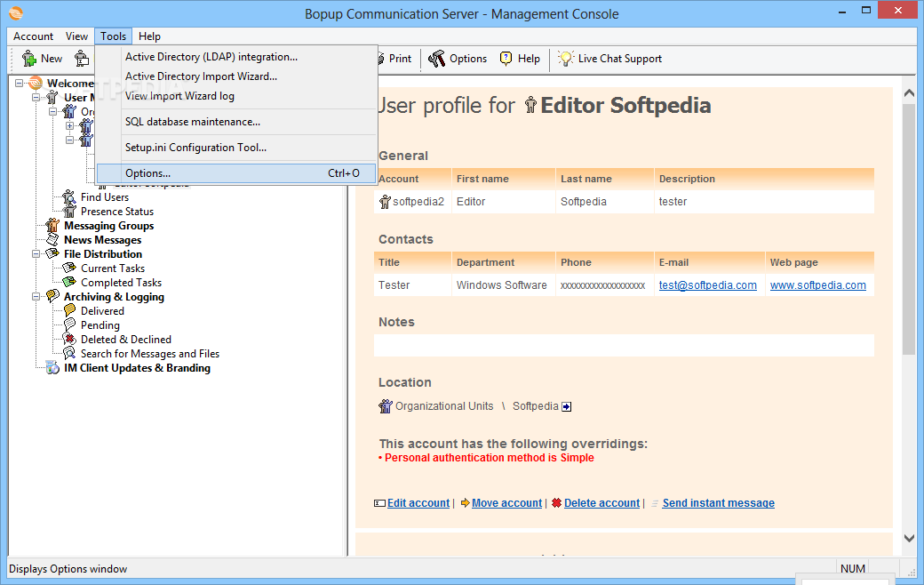Click the Edit account card icon
Screen dimensions: 924x585
click(379, 503)
